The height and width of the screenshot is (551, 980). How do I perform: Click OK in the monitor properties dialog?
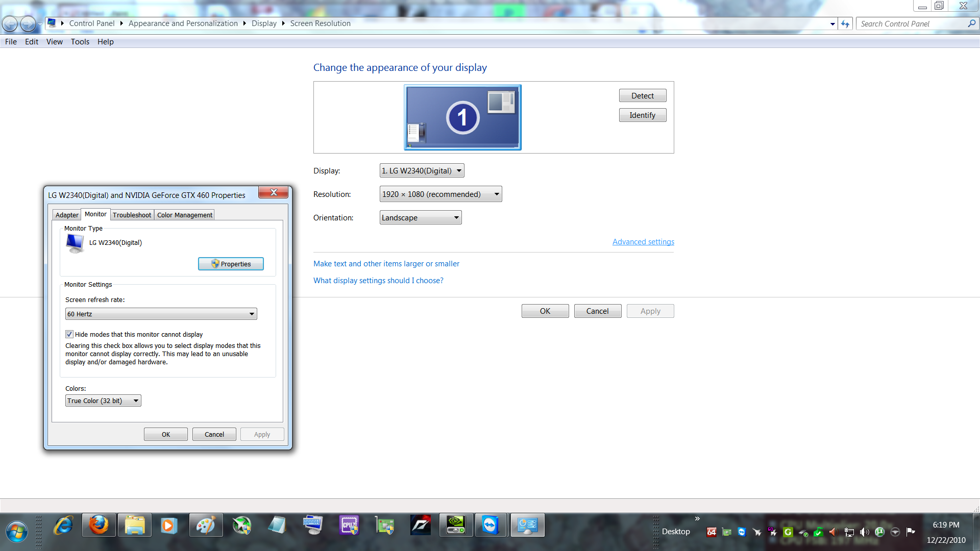[x=166, y=434]
